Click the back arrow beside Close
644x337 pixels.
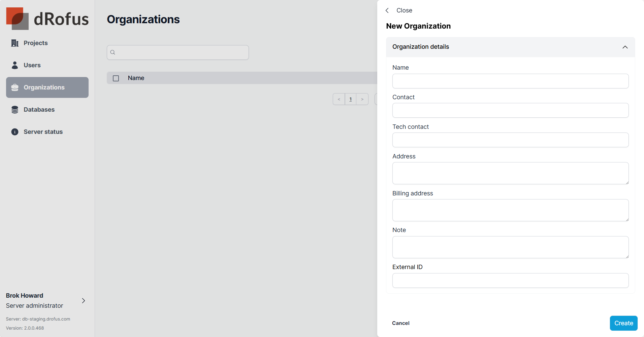(387, 10)
